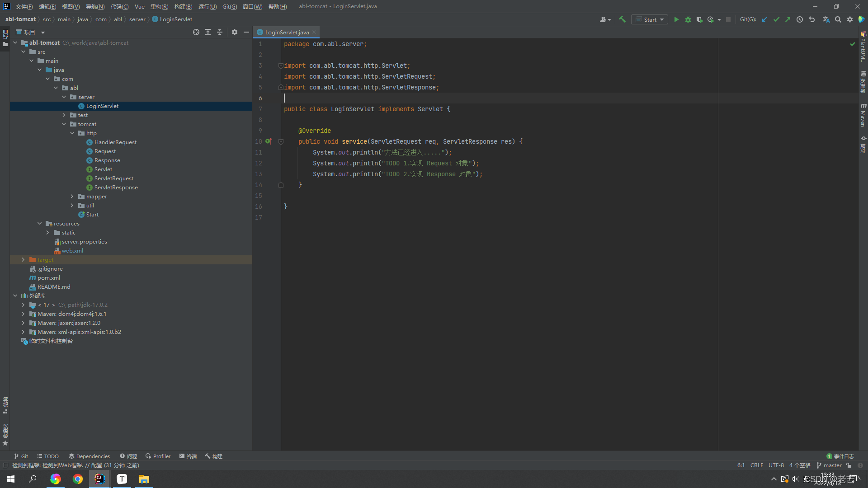Build project with the hammer icon
This screenshot has height=488, width=868.
(x=623, y=19)
